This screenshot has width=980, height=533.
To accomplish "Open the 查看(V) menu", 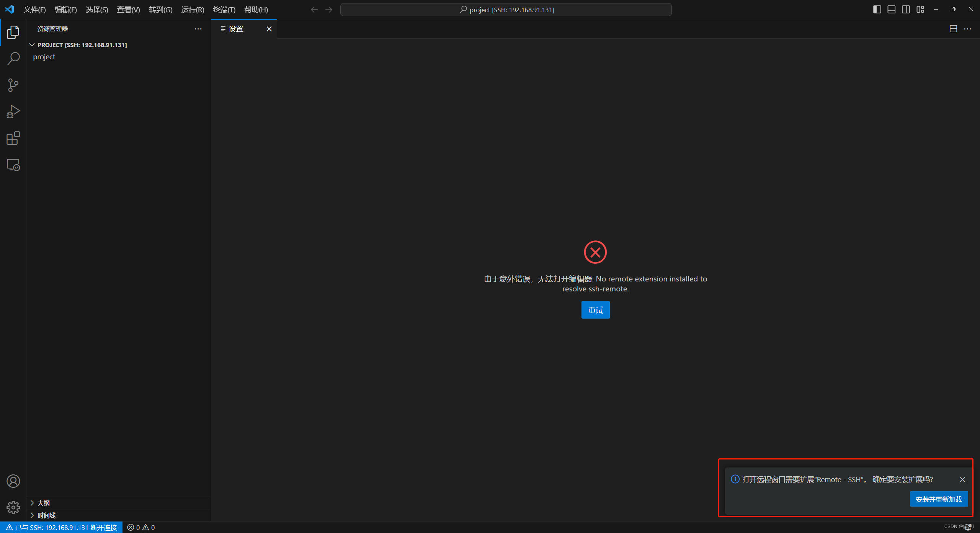I will 128,10.
